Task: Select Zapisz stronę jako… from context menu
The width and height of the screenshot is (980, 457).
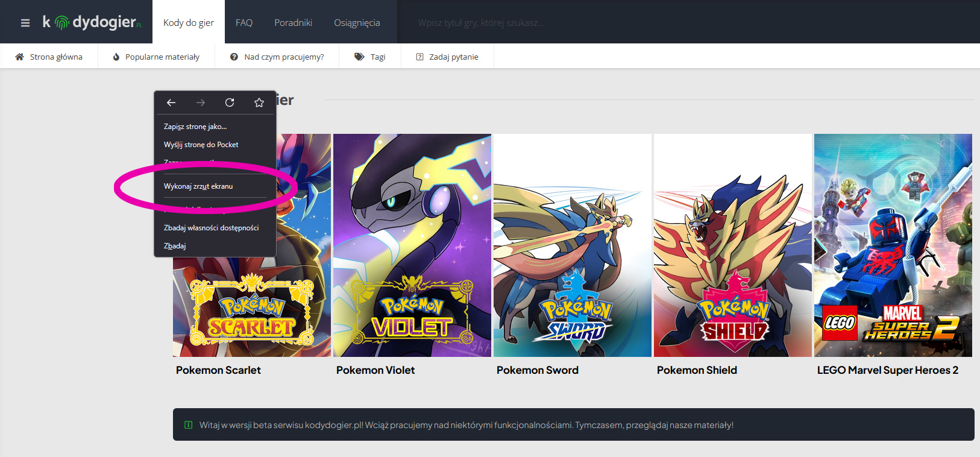Action: click(195, 127)
